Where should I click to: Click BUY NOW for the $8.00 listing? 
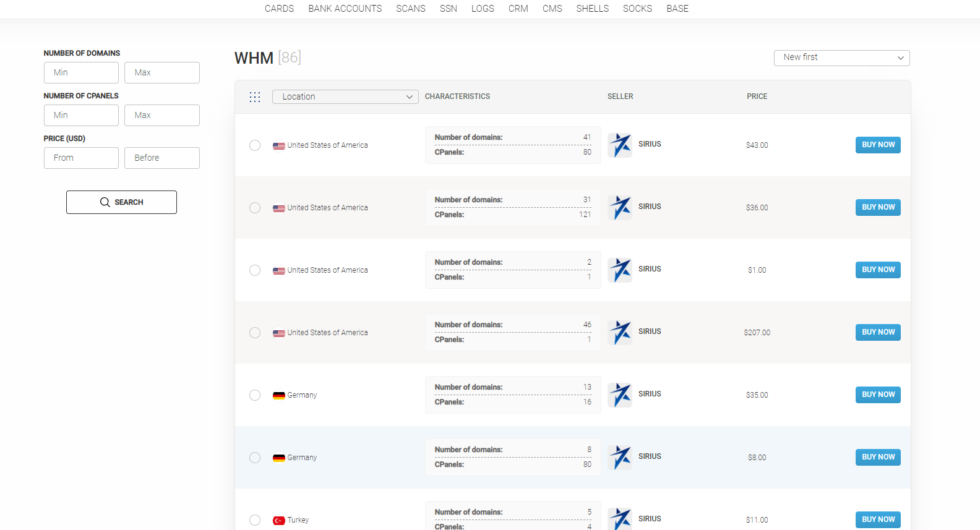pyautogui.click(x=878, y=457)
